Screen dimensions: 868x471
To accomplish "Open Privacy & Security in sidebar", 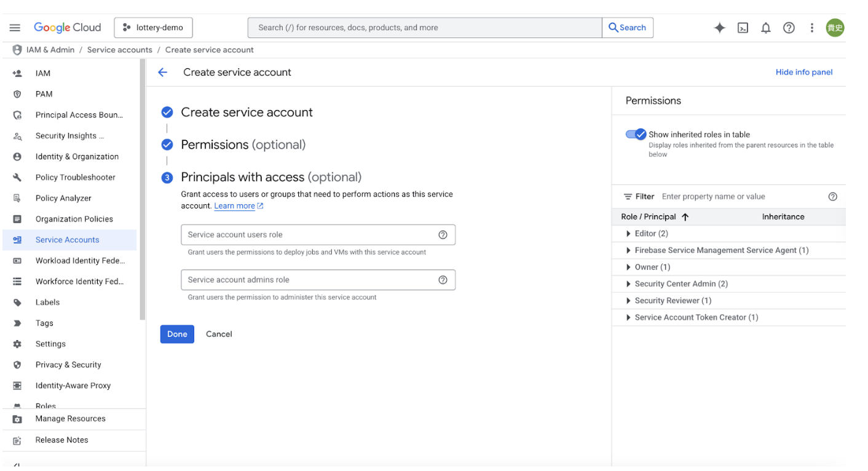I will click(x=69, y=365).
